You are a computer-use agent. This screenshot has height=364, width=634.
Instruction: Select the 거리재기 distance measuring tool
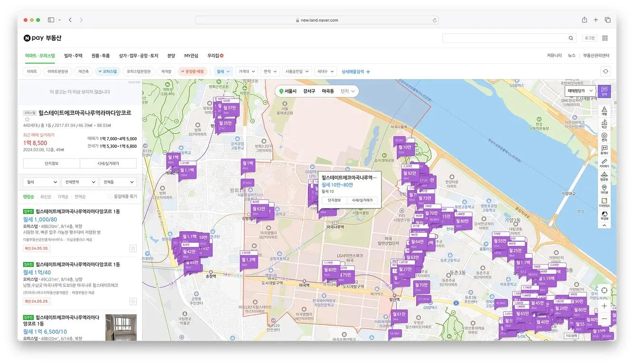[604, 164]
